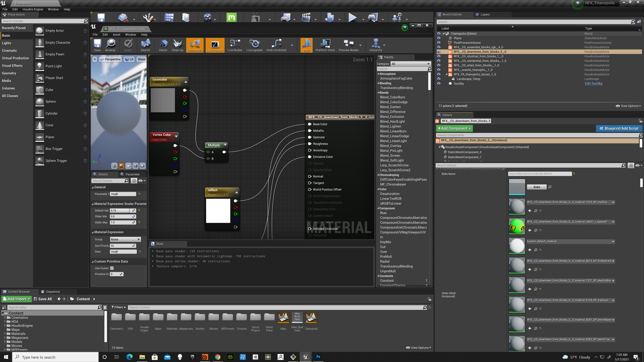Save the material in the material editor
Image resolution: width=644 pixels, height=362 pixels.
point(97,45)
